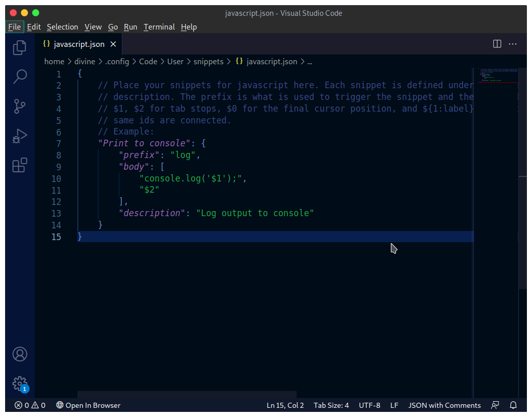
Task: Click the errors and warnings indicator
Action: [x=30, y=405]
